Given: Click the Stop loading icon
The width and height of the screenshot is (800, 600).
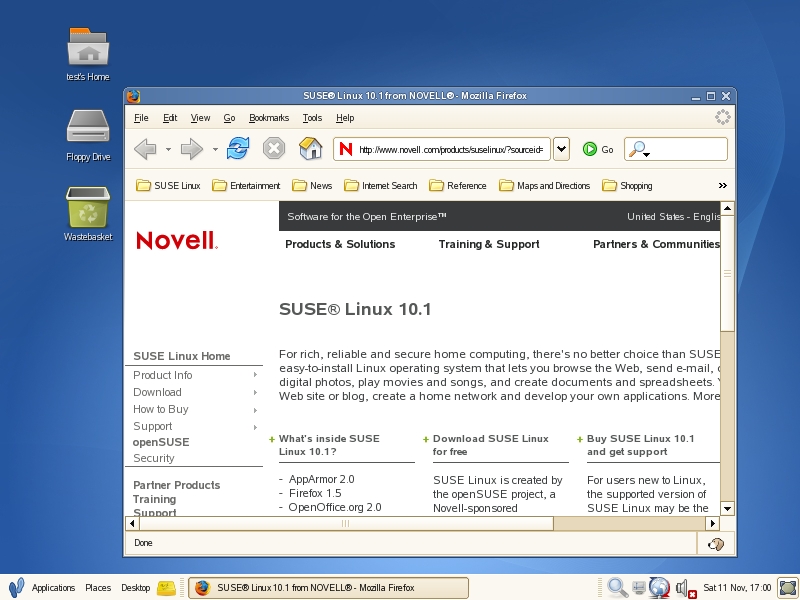Looking at the screenshot, I should [274, 149].
